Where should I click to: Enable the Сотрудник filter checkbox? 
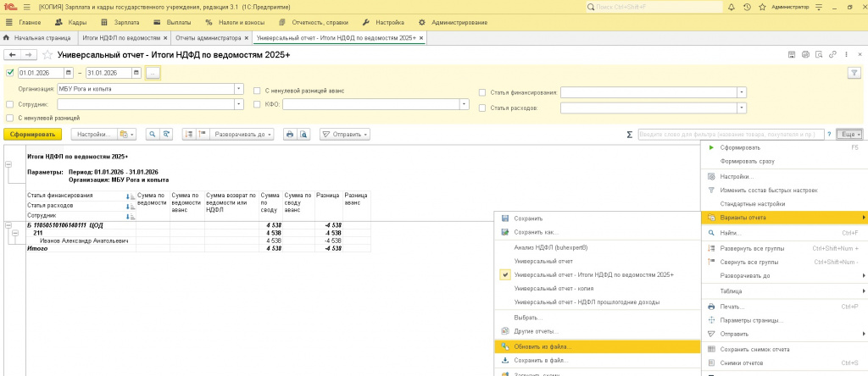[x=9, y=104]
